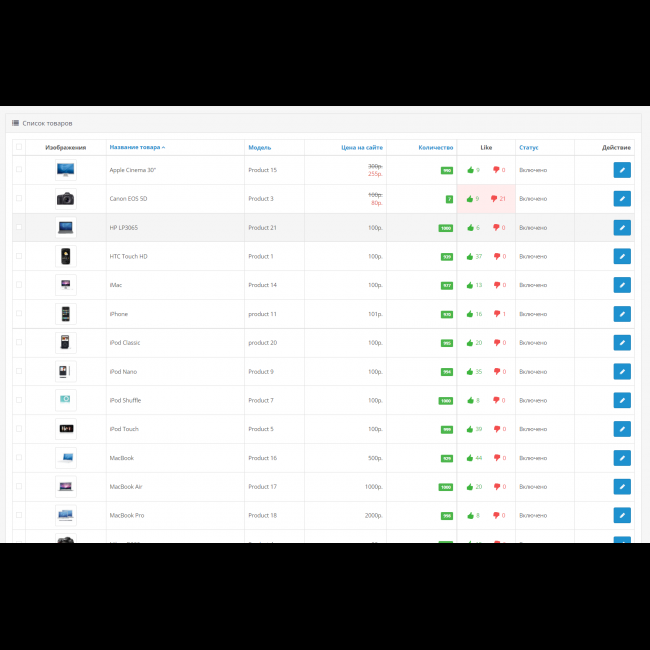
Task: Click the Количество column header link
Action: pos(436,147)
